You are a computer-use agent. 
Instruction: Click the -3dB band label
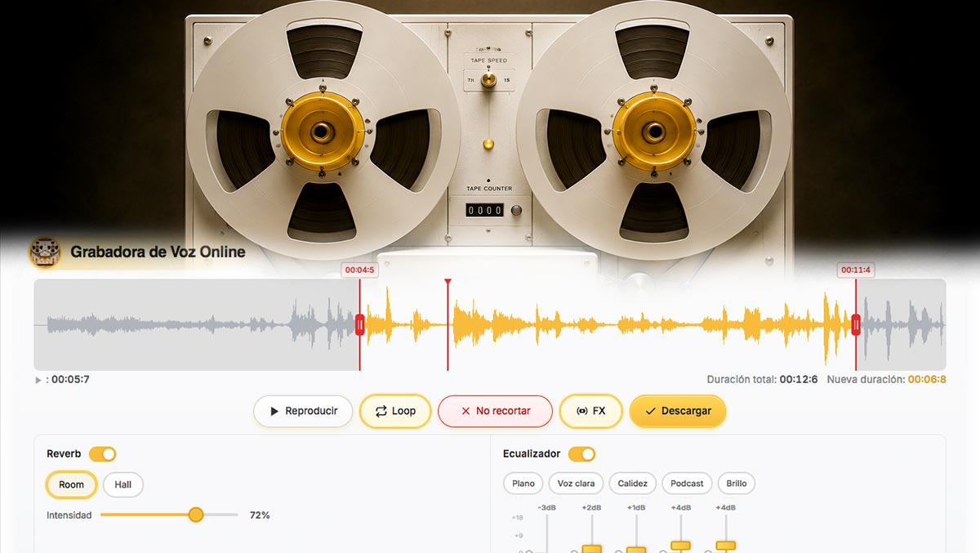click(546, 508)
